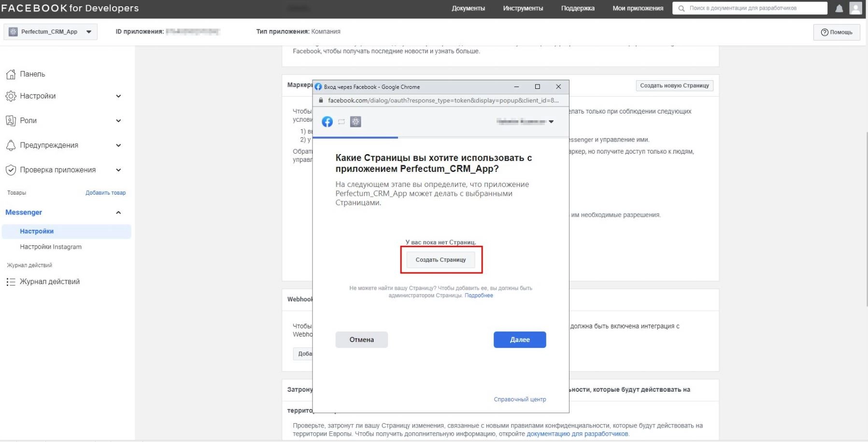Click the Panel home icon
Screen dimensions: 868x442
tap(11, 74)
